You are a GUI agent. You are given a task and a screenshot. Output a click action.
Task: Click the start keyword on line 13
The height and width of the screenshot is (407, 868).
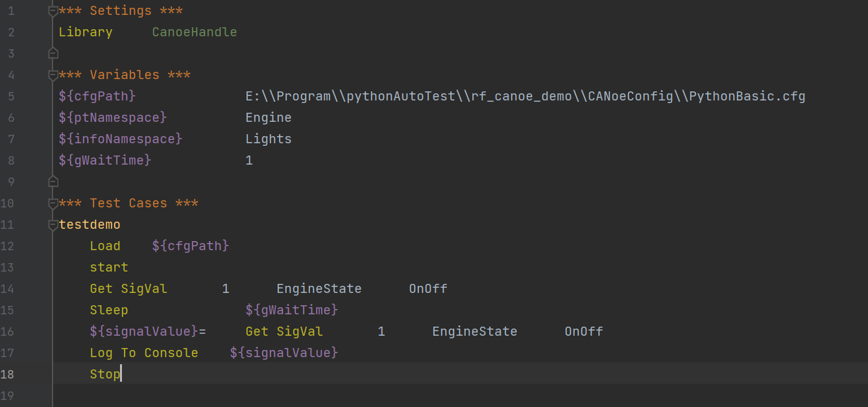[108, 267]
